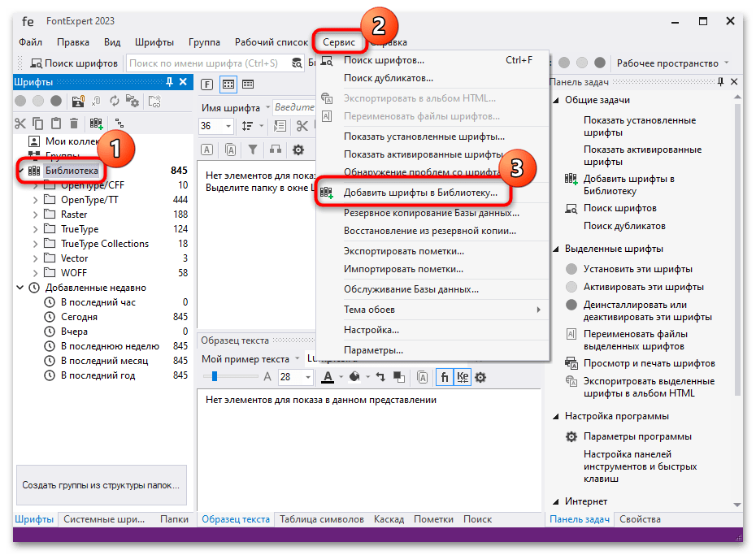The width and height of the screenshot is (756, 555).
Task: Collapse the Общие задачи section
Action: (x=555, y=100)
